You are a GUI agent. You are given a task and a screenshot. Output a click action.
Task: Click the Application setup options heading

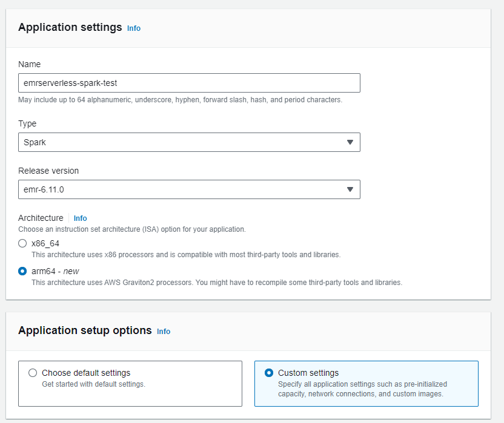85,330
